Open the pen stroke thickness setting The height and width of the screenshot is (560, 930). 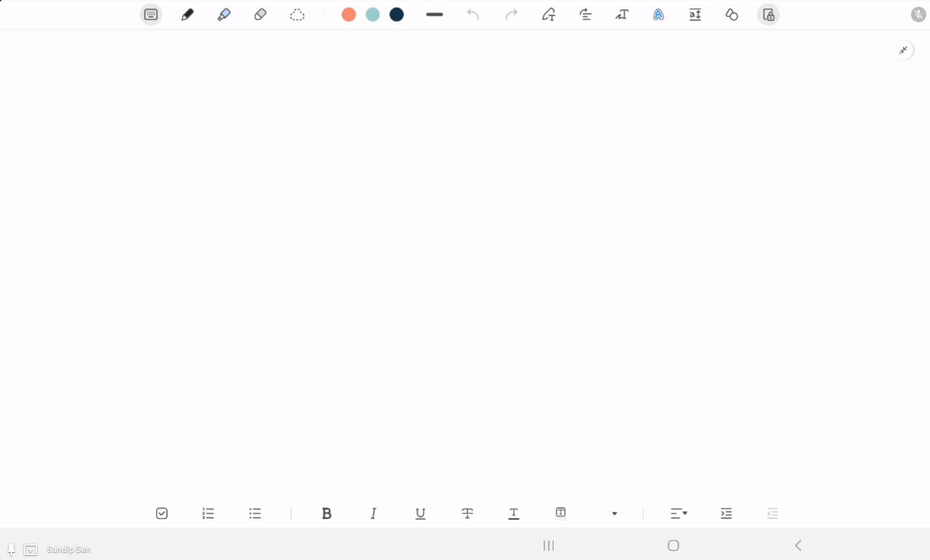pos(434,15)
